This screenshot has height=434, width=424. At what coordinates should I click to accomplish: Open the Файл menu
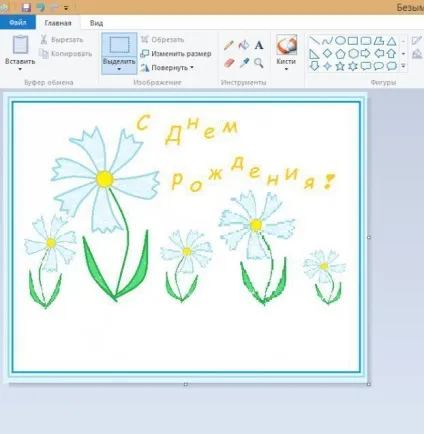tap(18, 22)
